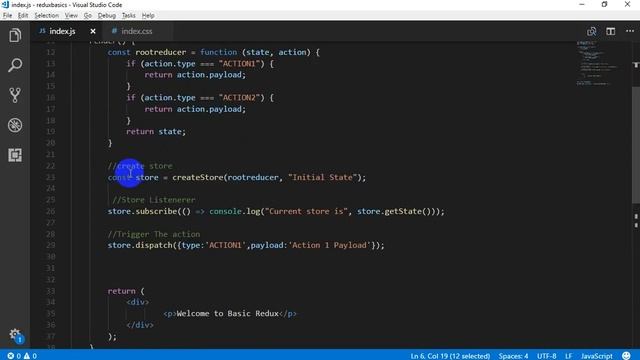Open the Edit menu

coord(23,16)
